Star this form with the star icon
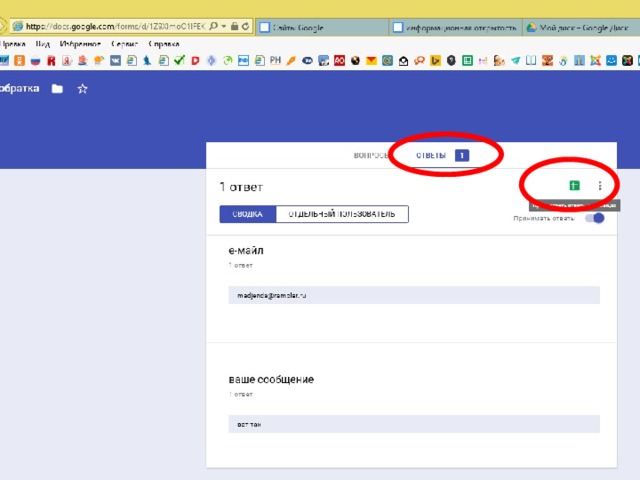 pyautogui.click(x=83, y=89)
